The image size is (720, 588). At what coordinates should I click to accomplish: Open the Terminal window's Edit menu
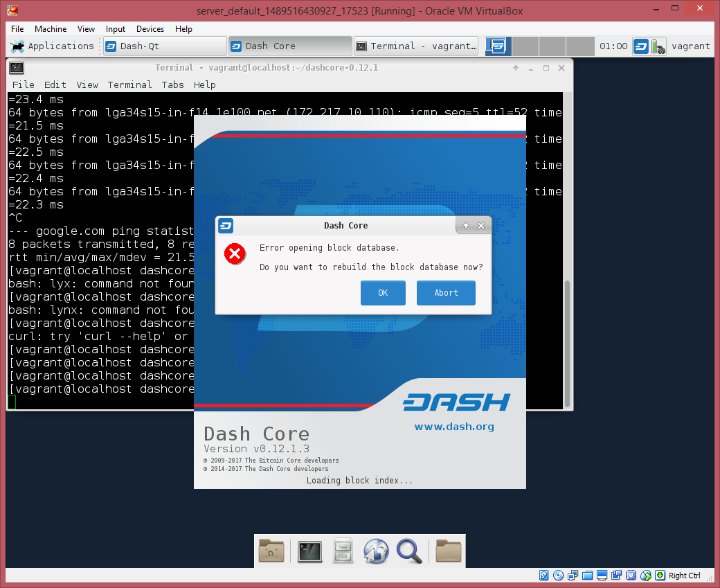coord(55,84)
